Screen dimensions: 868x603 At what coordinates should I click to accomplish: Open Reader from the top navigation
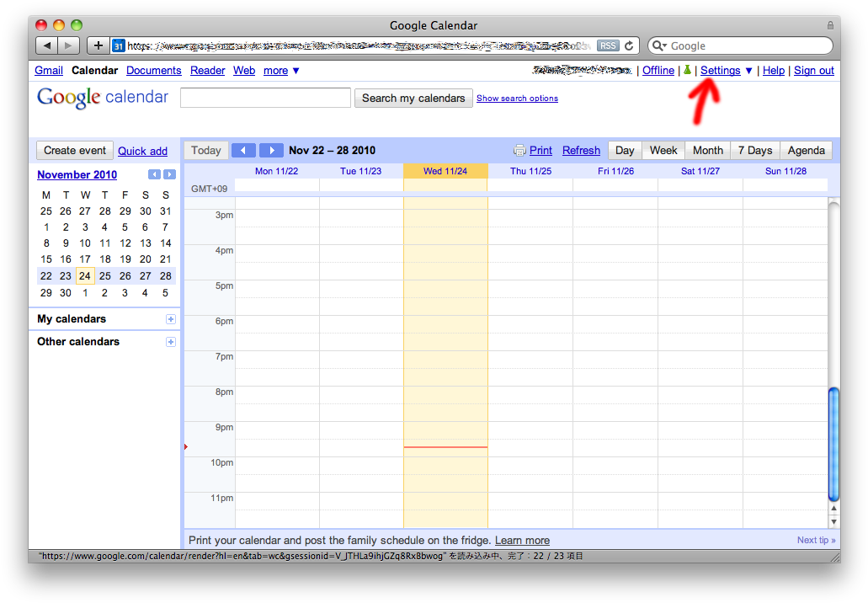208,71
